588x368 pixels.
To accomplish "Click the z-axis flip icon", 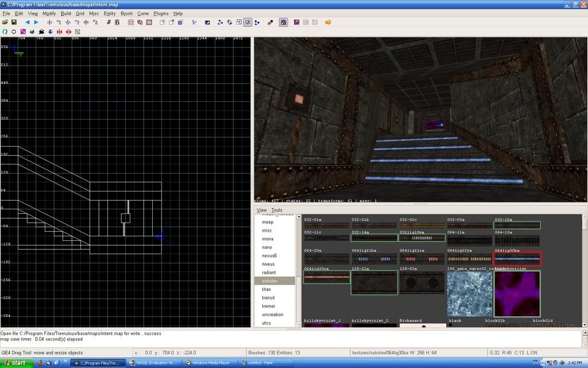I will [x=86, y=22].
